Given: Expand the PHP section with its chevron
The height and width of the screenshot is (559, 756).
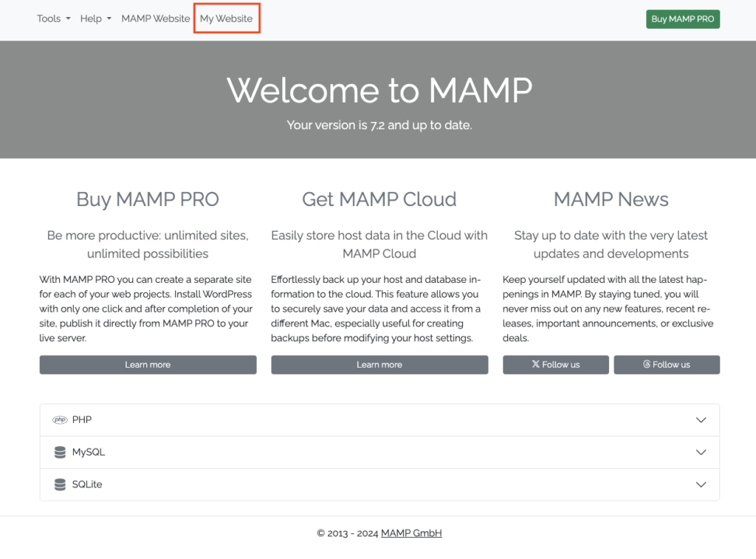Looking at the screenshot, I should tap(701, 420).
